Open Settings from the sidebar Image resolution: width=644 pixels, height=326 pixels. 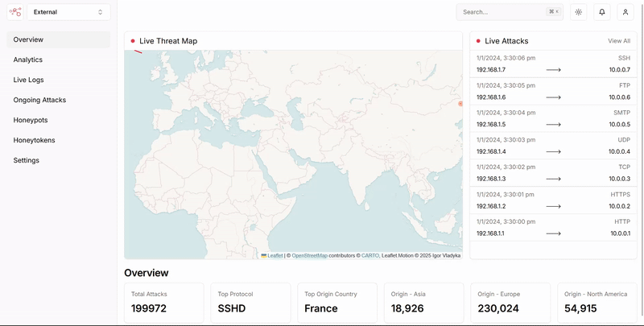tap(27, 160)
